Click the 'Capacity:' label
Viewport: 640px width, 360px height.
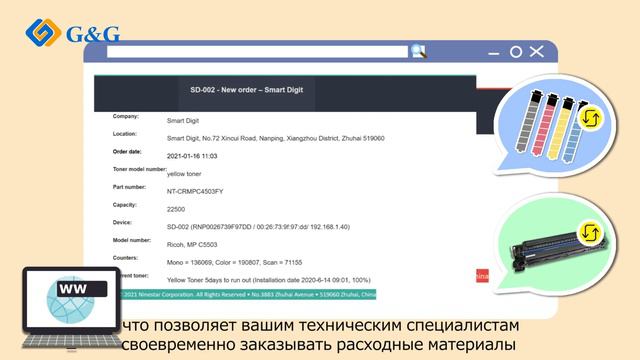click(x=124, y=205)
